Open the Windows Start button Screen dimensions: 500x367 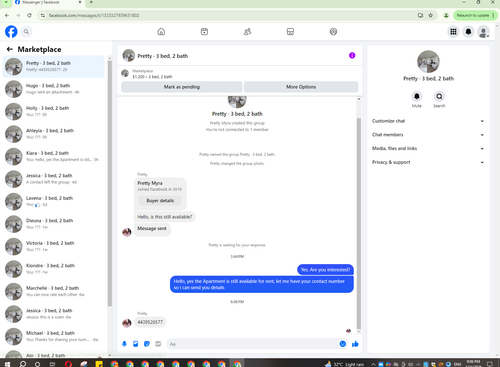coord(7,364)
